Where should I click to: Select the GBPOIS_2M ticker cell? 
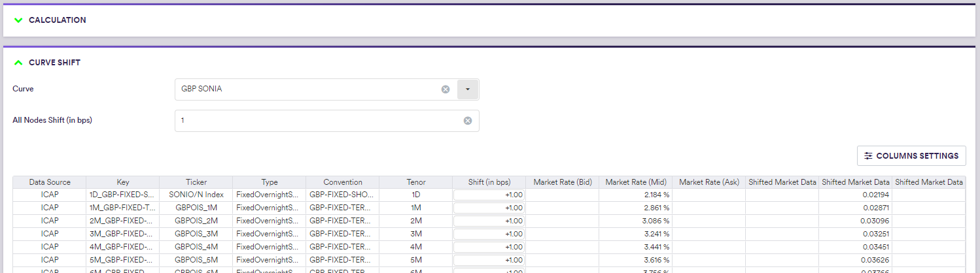pyautogui.click(x=196, y=221)
